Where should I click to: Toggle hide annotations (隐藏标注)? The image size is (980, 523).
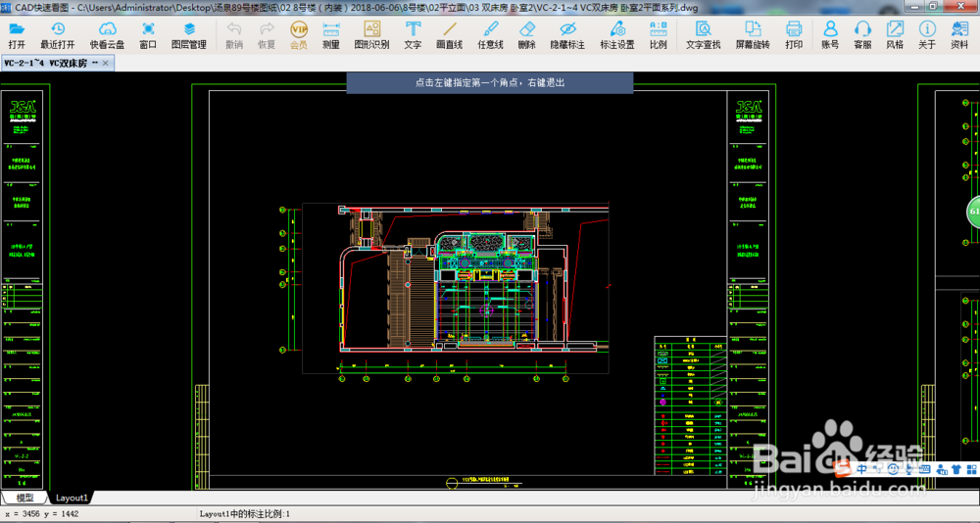click(566, 35)
